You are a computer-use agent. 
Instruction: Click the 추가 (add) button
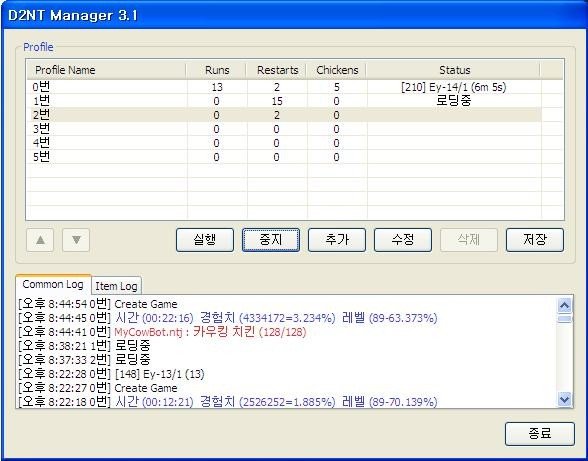click(337, 240)
